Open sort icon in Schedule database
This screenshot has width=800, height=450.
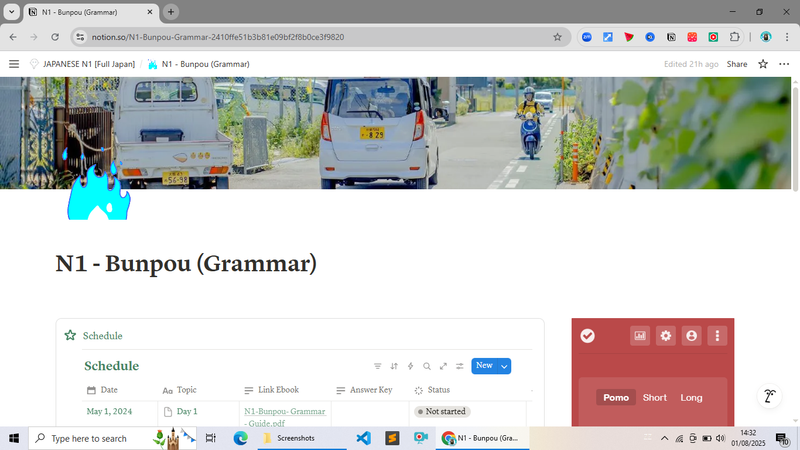click(394, 366)
